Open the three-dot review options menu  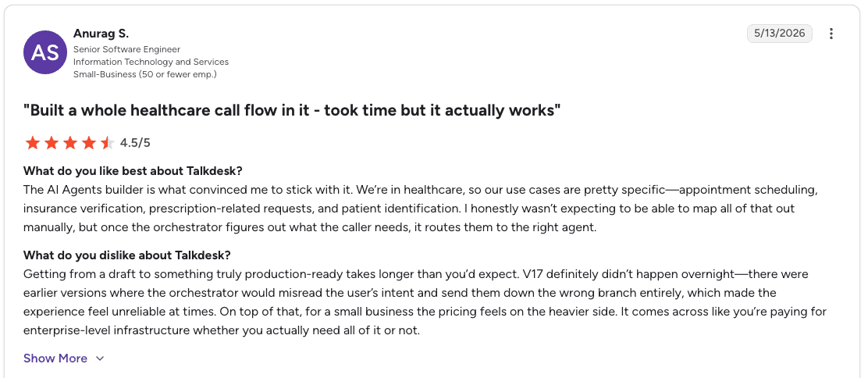click(831, 34)
